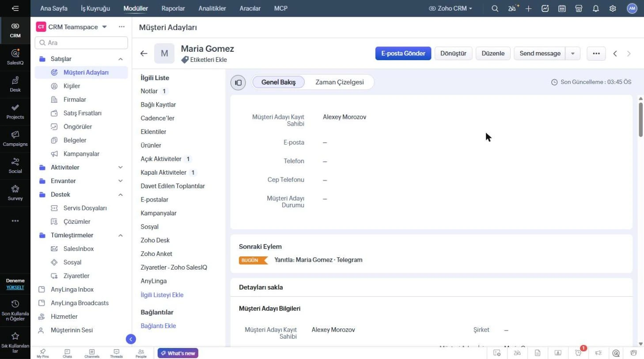
Task: Collapse the left hamburger sidebar arrow
Action: click(15, 8)
